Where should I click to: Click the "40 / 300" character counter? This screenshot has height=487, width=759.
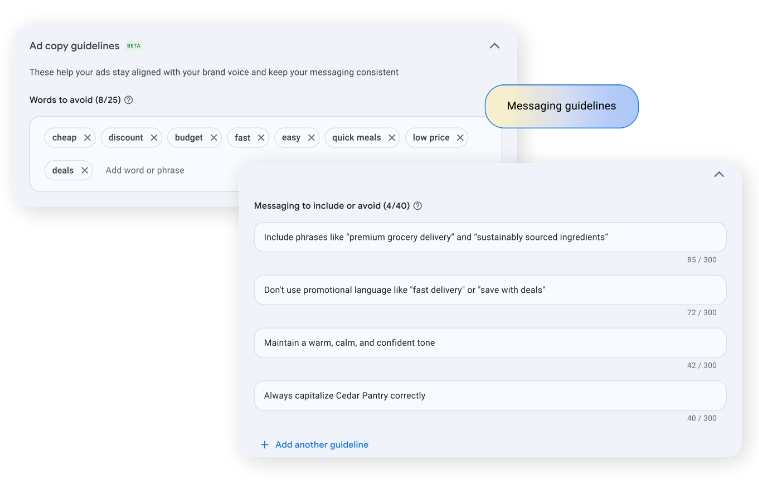coord(701,418)
